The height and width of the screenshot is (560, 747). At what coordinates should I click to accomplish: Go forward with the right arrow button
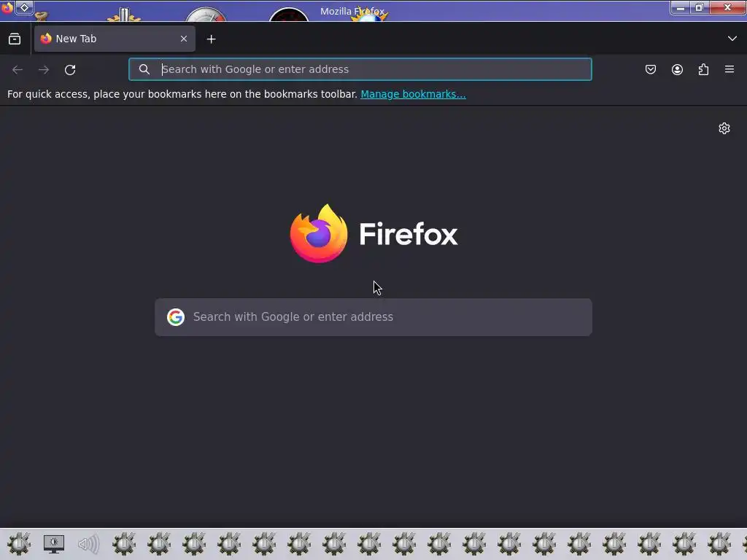[44, 69]
